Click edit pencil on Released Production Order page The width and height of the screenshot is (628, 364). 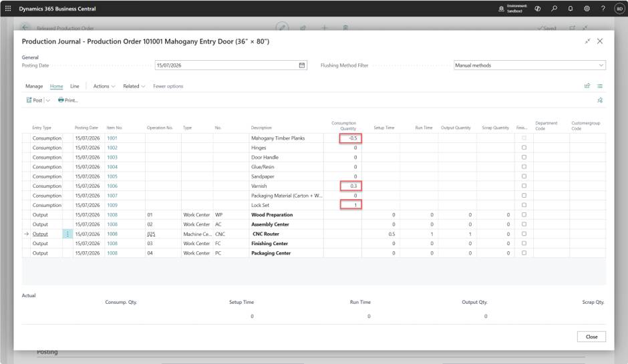283,27
